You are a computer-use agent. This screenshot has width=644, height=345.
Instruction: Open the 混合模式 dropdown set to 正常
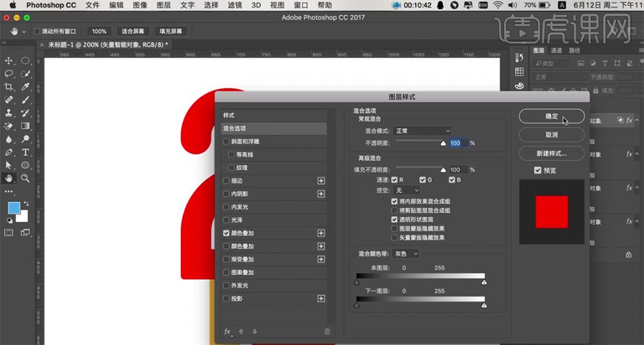(x=422, y=131)
